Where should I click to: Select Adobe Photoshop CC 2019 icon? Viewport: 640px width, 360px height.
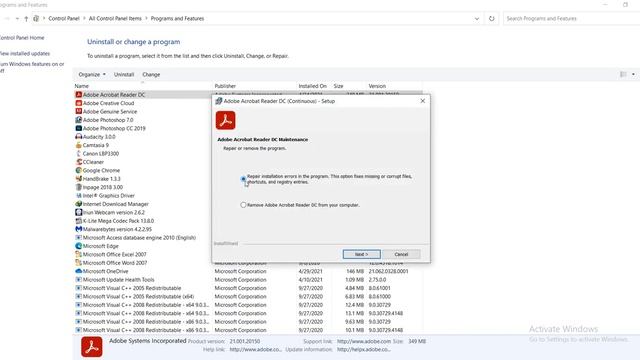pos(79,128)
